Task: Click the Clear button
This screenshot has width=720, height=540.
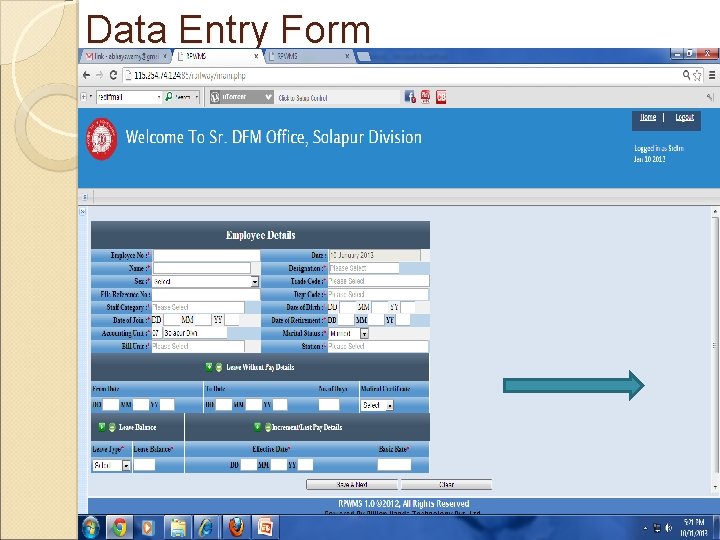Action: [446, 484]
